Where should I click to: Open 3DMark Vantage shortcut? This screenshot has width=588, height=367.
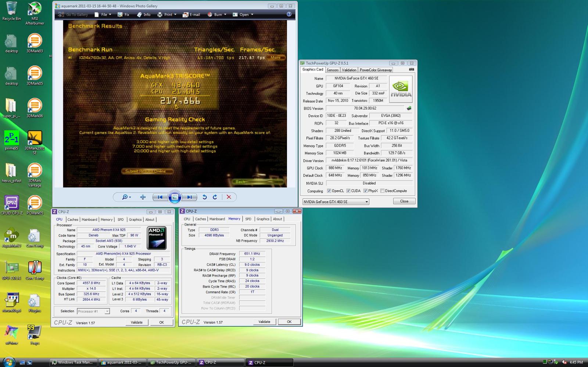point(35,175)
